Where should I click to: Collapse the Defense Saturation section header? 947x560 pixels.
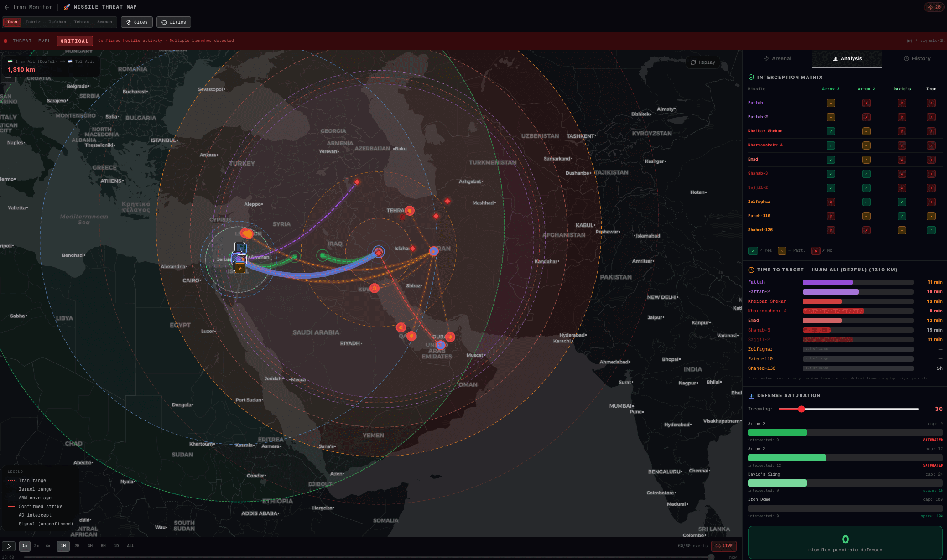click(x=788, y=395)
